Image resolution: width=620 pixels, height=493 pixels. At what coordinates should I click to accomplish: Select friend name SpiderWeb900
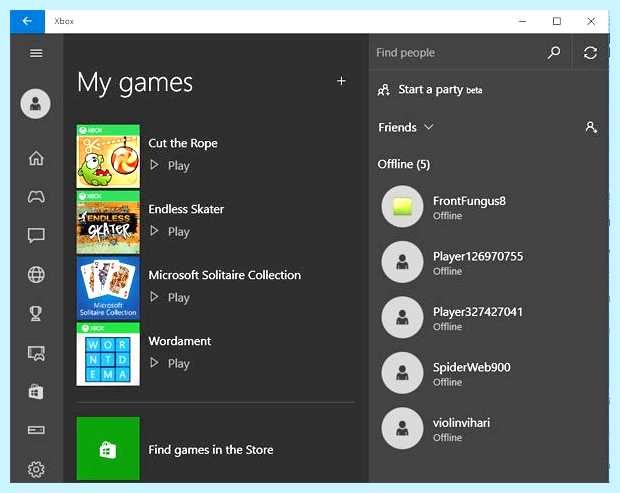[x=472, y=367]
